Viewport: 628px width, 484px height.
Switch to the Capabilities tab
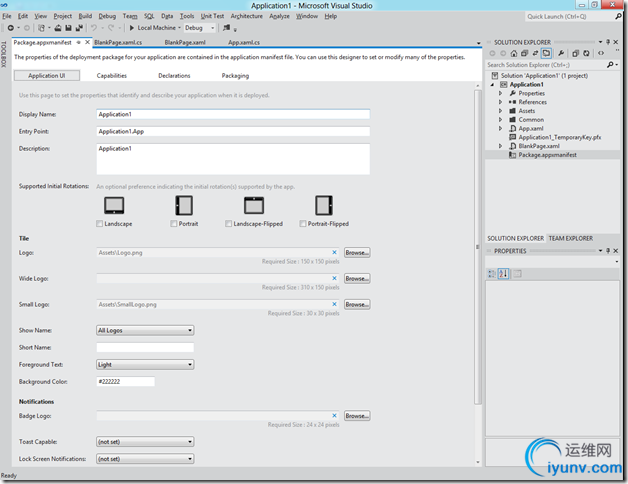(111, 76)
